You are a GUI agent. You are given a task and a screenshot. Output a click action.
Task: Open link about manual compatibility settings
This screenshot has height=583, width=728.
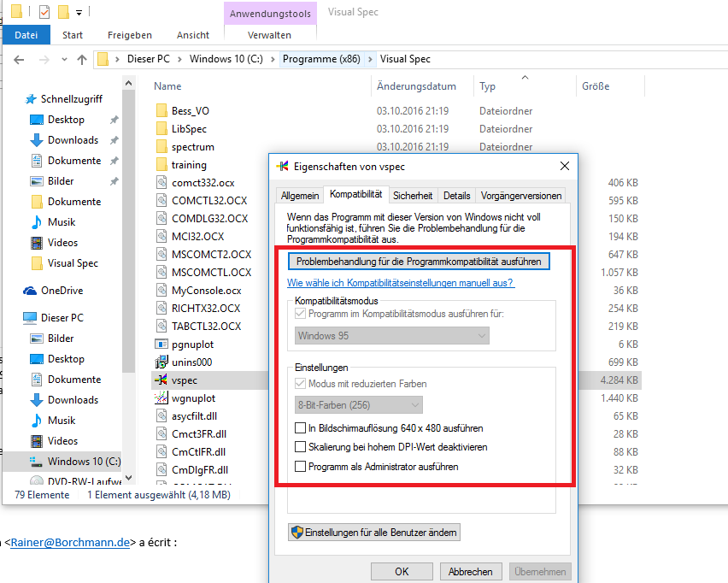[400, 283]
